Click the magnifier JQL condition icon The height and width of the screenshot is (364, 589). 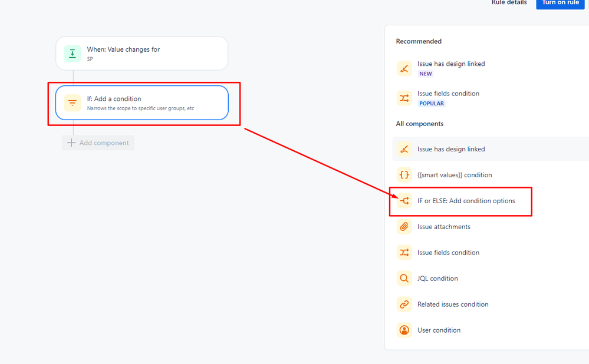404,279
